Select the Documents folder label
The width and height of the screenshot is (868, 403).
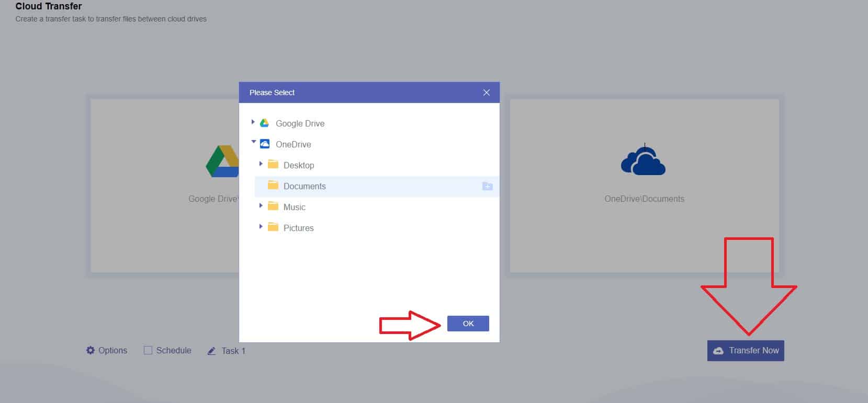pos(305,186)
